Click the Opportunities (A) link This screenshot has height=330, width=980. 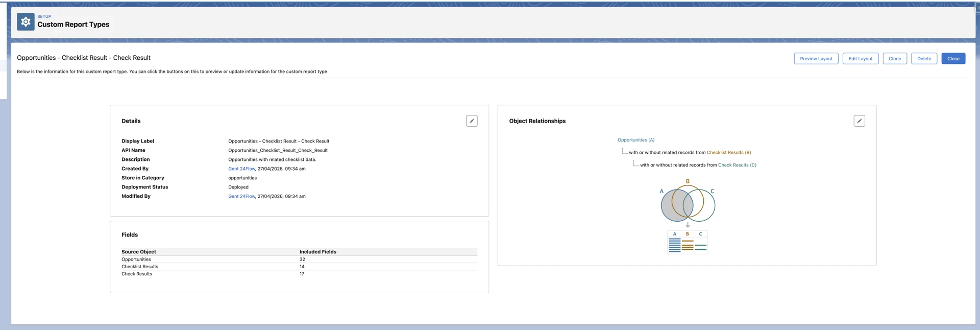pyautogui.click(x=635, y=140)
